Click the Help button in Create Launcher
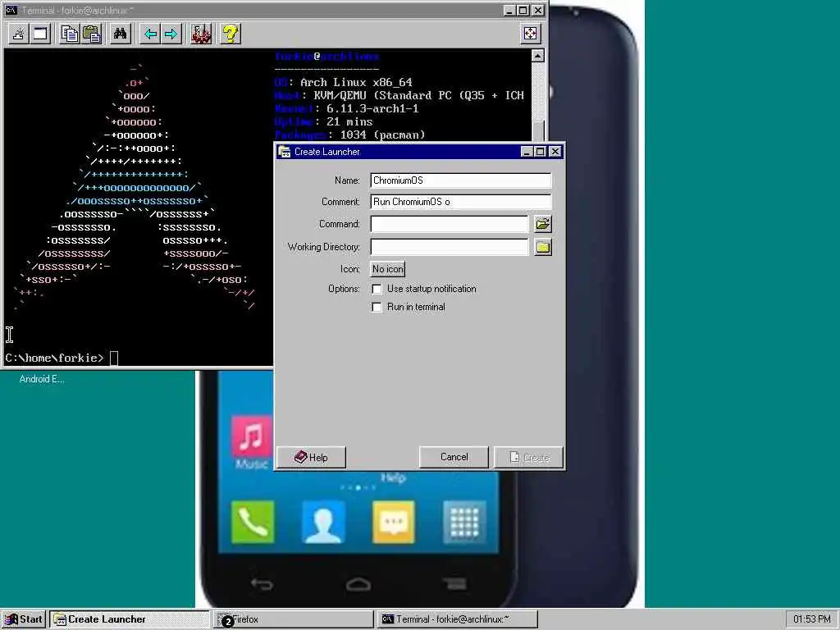840x630 pixels. point(311,458)
